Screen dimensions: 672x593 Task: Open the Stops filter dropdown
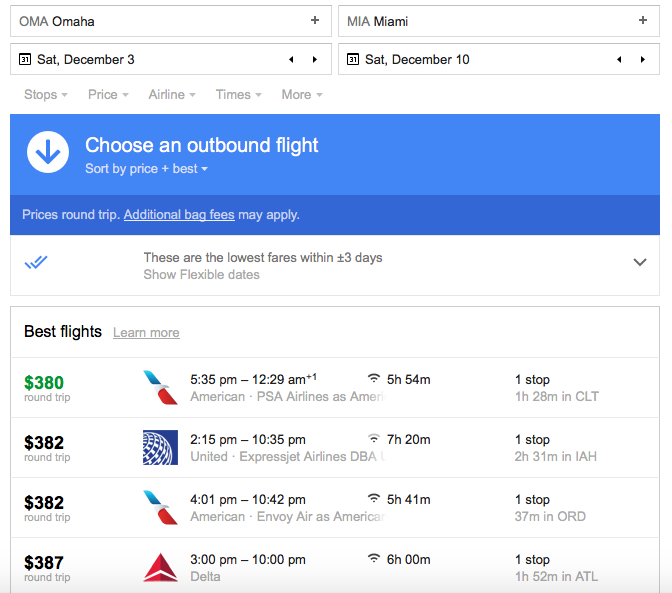pos(46,94)
